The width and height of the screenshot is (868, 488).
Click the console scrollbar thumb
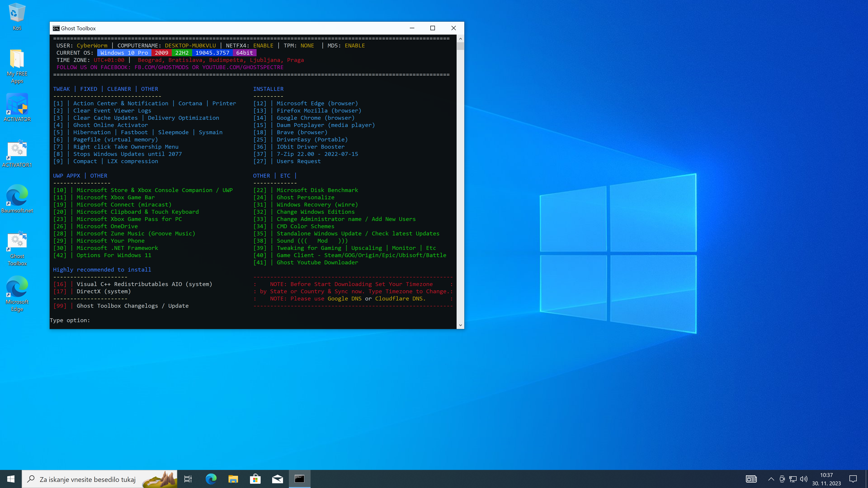[460, 46]
